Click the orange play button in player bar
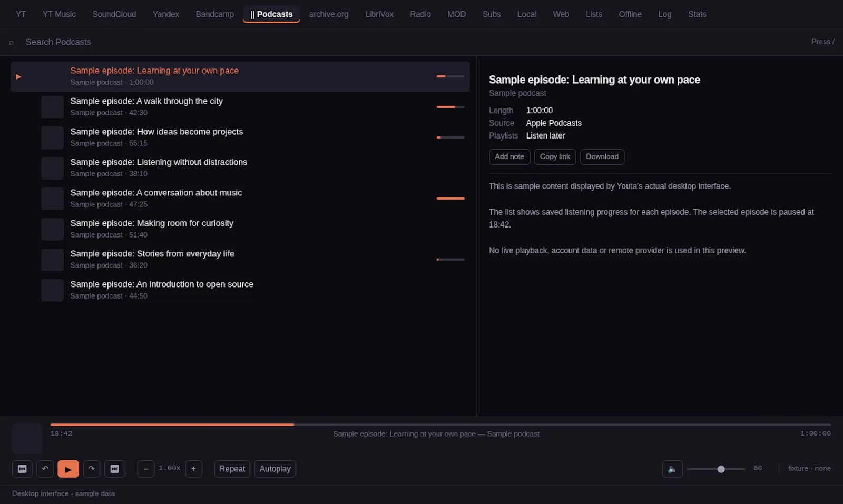843x504 pixels. (x=68, y=469)
